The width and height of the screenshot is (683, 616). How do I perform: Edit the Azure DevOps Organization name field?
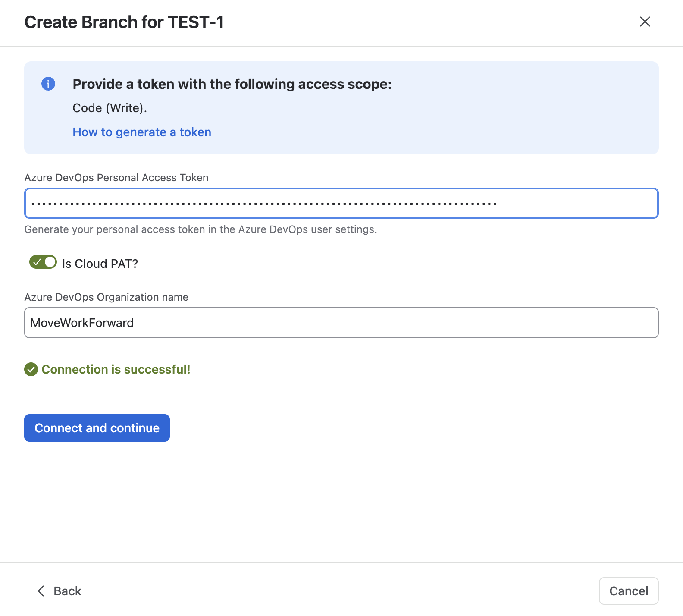(x=341, y=323)
